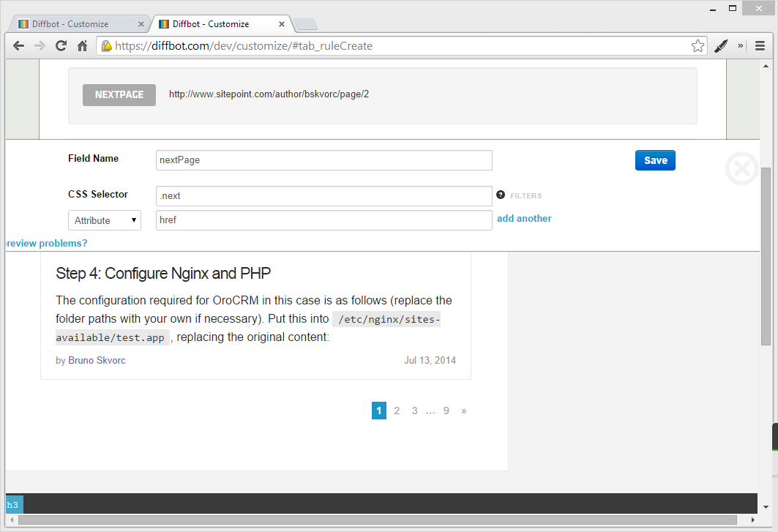Open the Attribute type dropdown
Screen dimensions: 778x532
click(x=104, y=220)
